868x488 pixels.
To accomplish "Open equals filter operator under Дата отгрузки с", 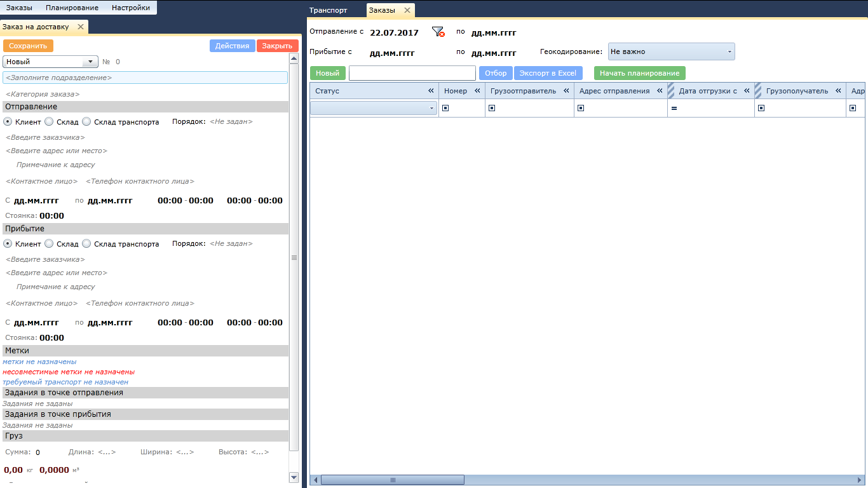I will (674, 108).
